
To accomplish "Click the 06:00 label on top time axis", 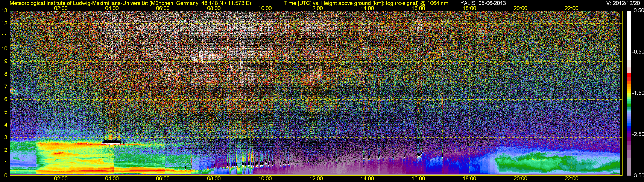I will 163,8.
